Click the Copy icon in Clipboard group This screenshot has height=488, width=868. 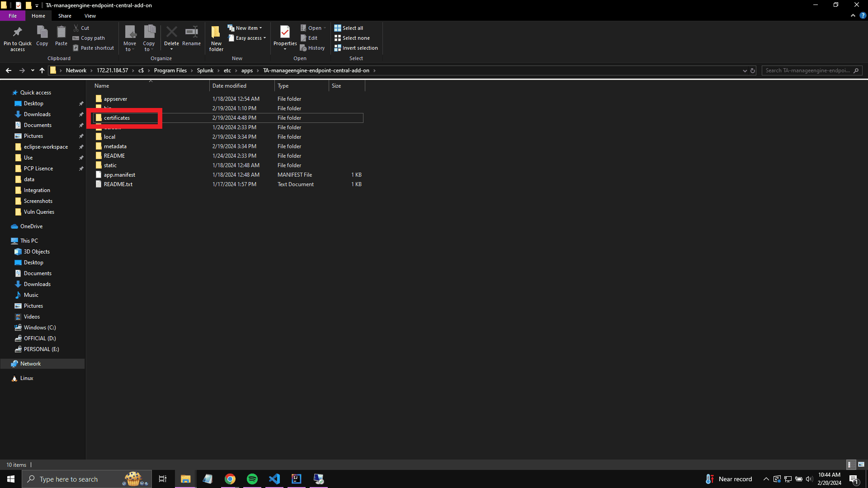[42, 36]
